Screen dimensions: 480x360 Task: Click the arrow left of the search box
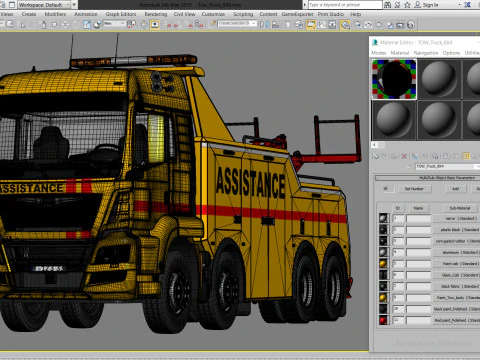coord(305,5)
